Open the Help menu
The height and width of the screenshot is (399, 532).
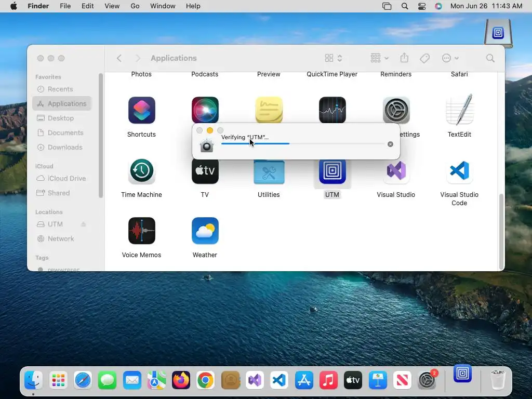(x=193, y=6)
